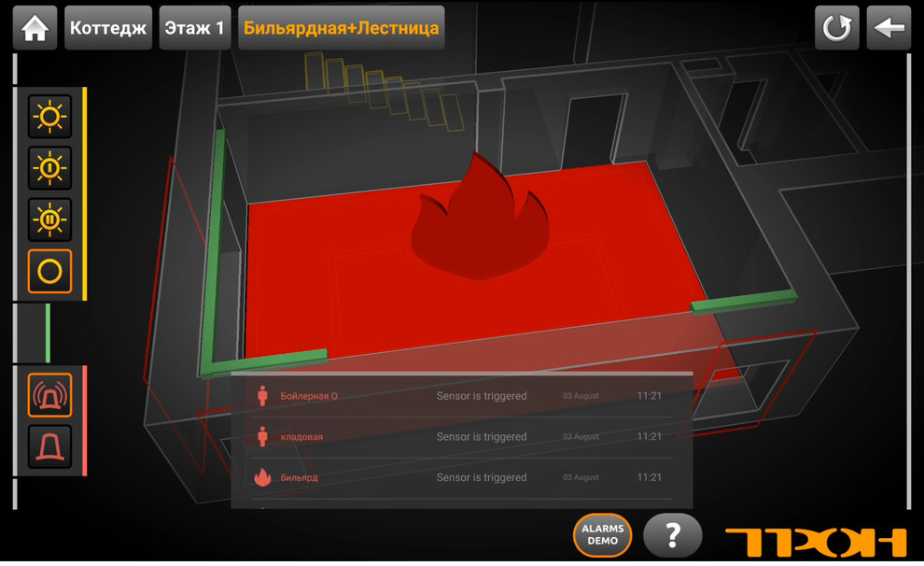
Task: Select the кладовая sensor alarm row
Action: click(x=462, y=436)
